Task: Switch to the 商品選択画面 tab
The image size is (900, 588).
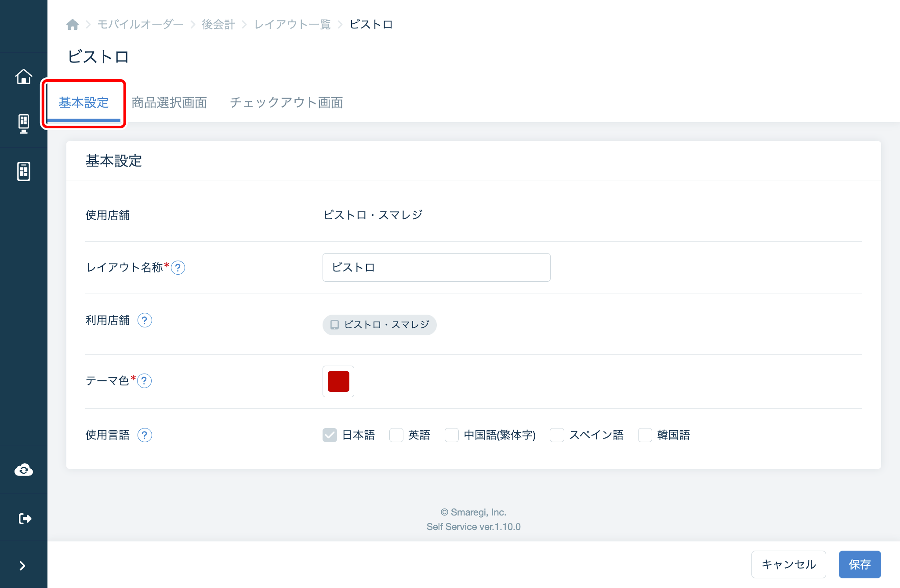Action: point(170,103)
